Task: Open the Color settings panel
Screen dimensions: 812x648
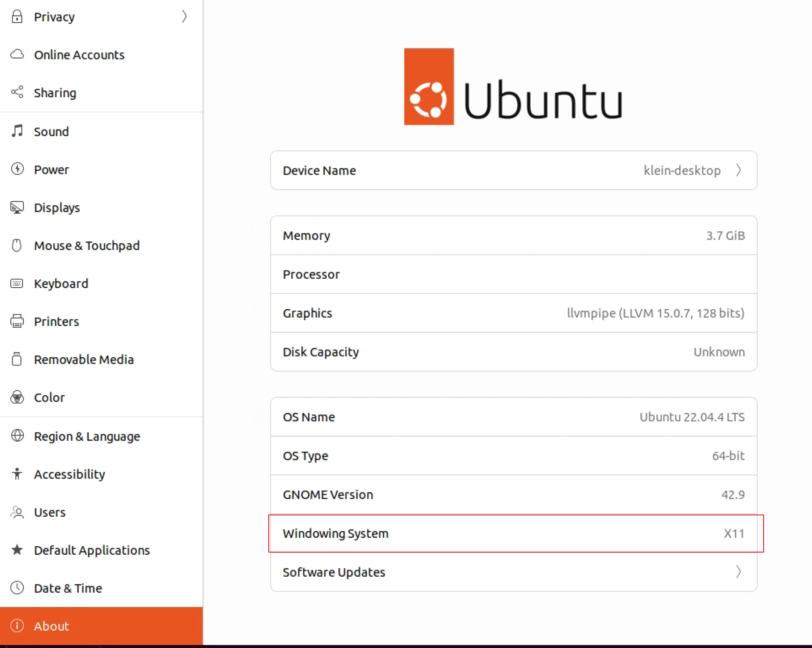Action: point(101,397)
